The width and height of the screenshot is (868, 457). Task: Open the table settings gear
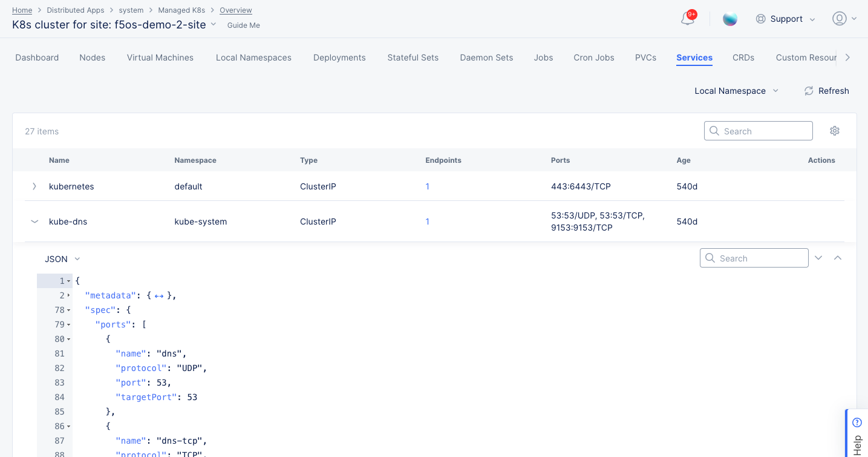[x=835, y=131]
